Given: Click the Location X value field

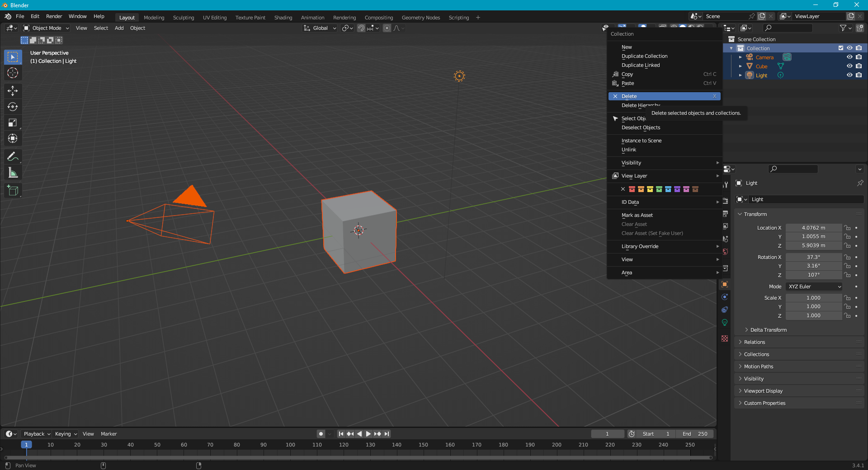Looking at the screenshot, I should (814, 228).
